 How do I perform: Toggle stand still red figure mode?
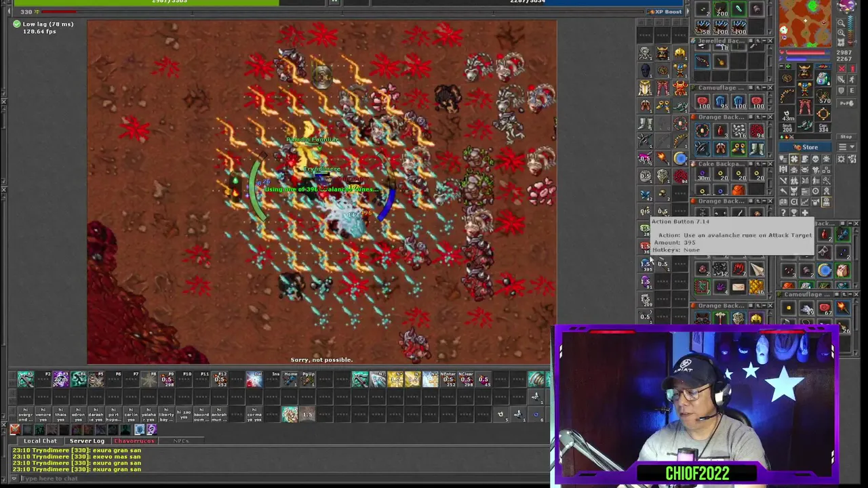point(852,68)
